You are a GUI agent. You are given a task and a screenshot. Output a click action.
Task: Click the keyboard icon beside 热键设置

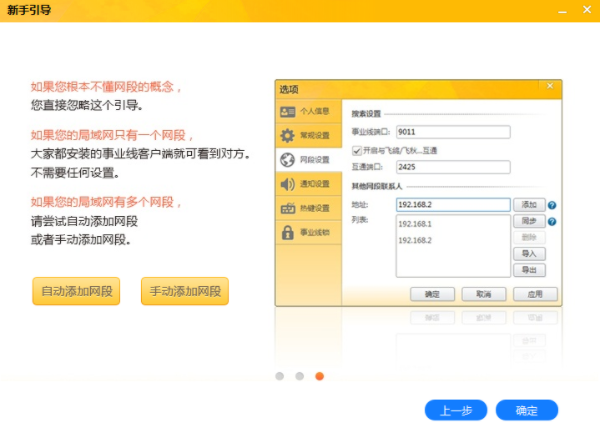pos(288,208)
